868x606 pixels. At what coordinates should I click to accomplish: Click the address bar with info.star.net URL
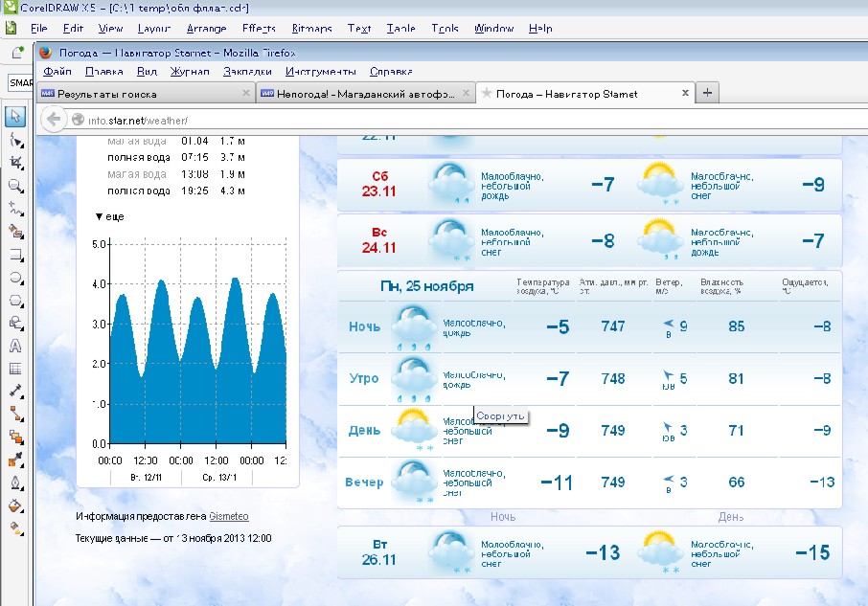coord(383,121)
